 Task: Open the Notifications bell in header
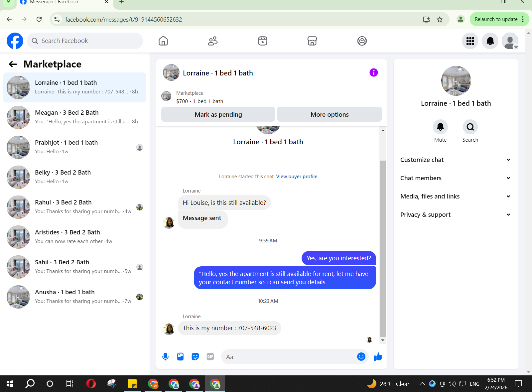coord(490,41)
